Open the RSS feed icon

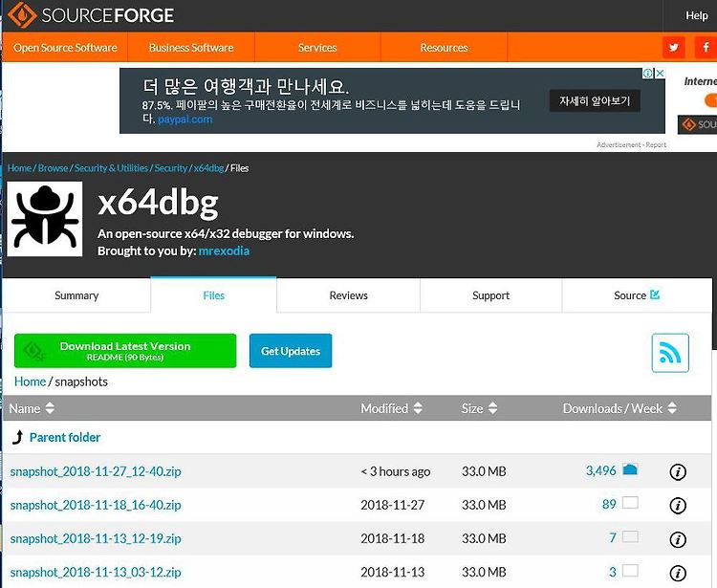pyautogui.click(x=670, y=353)
